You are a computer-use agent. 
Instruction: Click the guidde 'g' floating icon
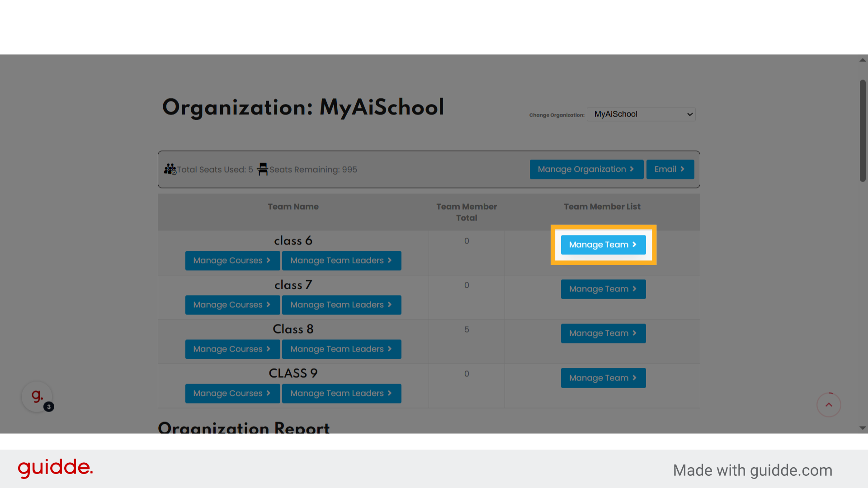click(x=37, y=397)
